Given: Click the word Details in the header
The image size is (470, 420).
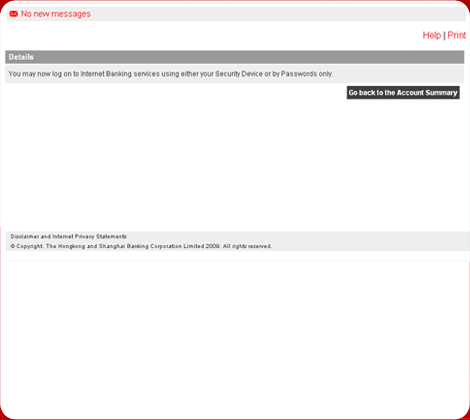Looking at the screenshot, I should (21, 57).
